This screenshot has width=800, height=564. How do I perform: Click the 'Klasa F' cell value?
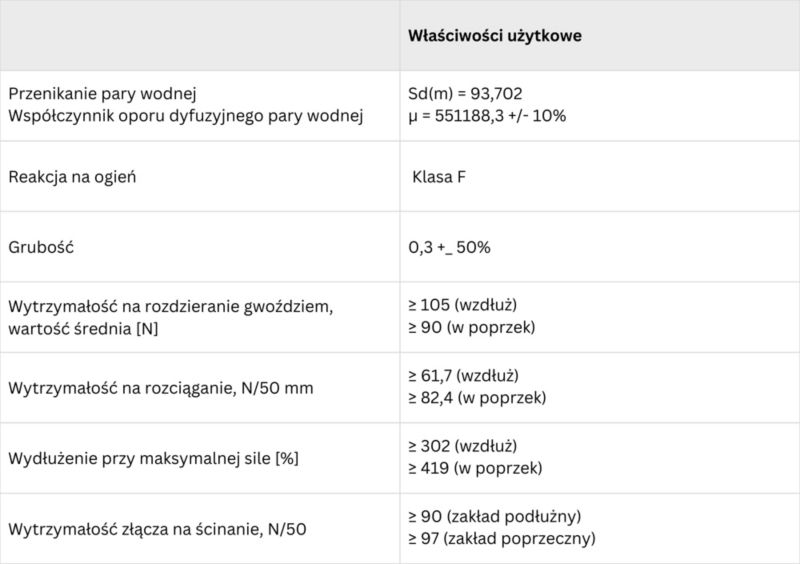[439, 177]
